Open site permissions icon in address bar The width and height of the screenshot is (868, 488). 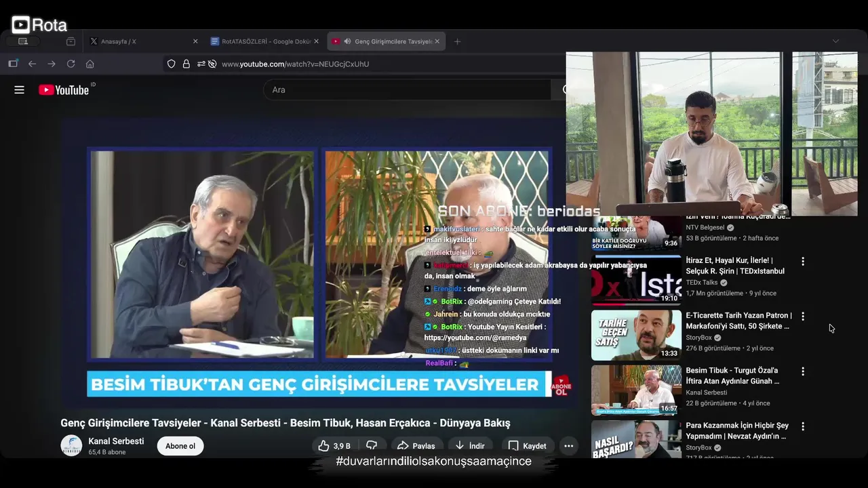201,64
